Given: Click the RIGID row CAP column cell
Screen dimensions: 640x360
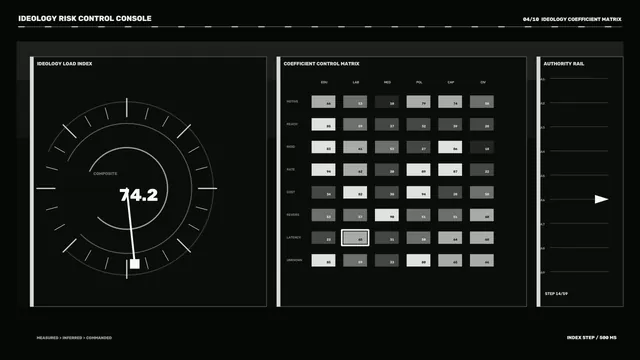Looking at the screenshot, I should click(450, 147).
